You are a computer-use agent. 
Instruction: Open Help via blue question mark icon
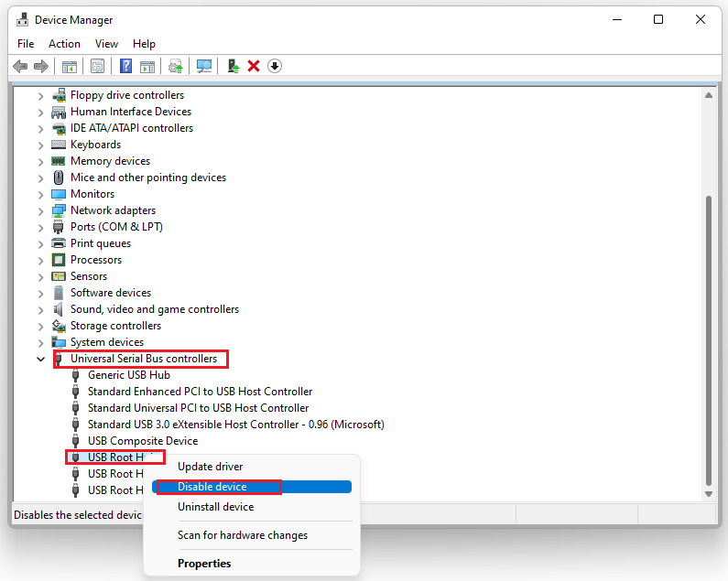(x=125, y=67)
